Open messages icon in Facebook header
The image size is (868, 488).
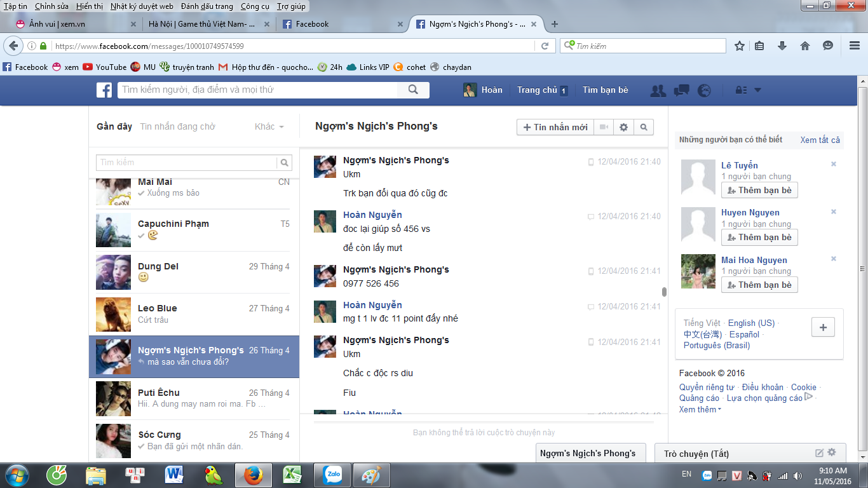pos(682,90)
